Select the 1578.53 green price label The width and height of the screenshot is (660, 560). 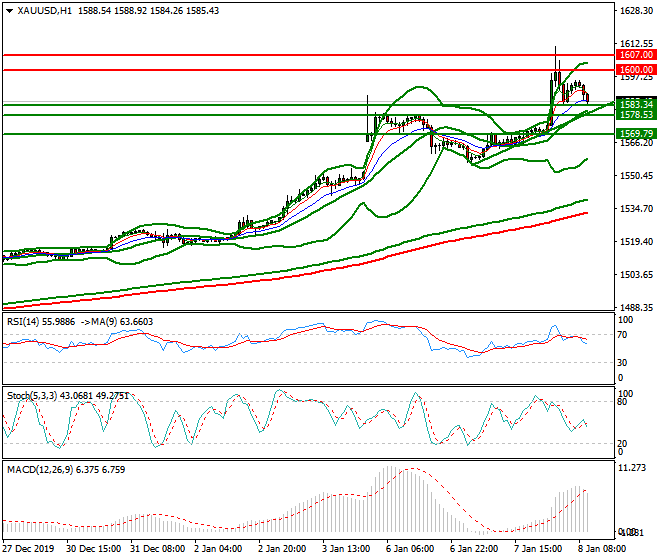click(636, 115)
